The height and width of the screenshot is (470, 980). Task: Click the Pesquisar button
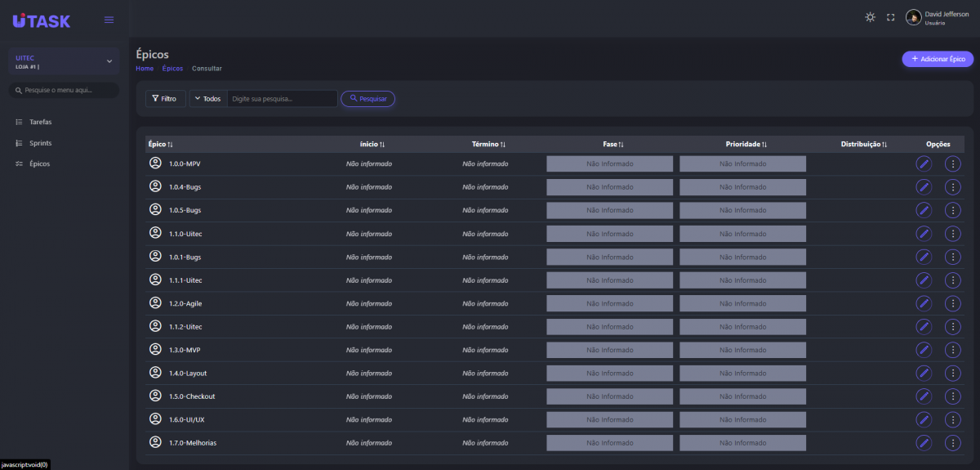pyautogui.click(x=367, y=99)
